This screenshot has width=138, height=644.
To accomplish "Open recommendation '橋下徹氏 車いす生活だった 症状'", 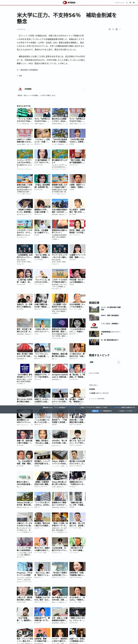I will 77,521.
